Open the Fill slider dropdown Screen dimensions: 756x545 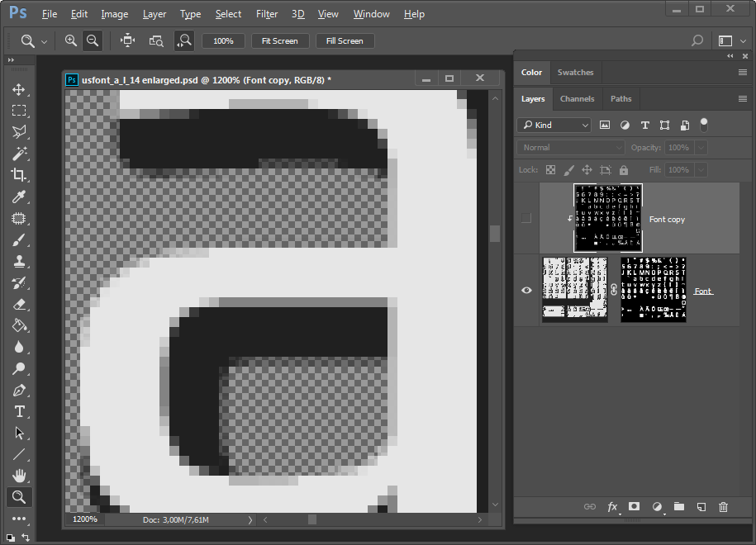[x=701, y=169]
